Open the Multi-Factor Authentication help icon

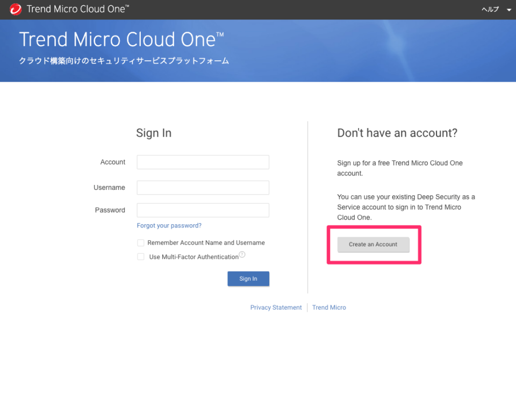[x=242, y=254]
